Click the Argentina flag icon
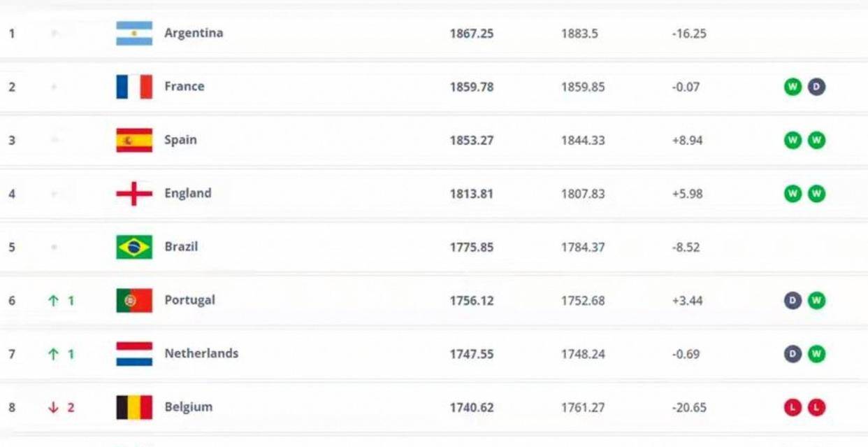Image resolution: width=868 pixels, height=447 pixels. [134, 33]
